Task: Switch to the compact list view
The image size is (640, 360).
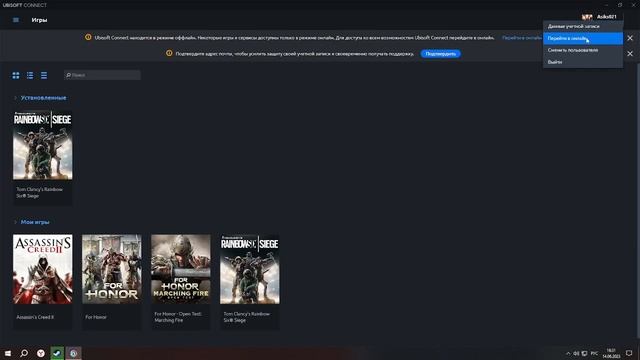Action: tap(44, 75)
